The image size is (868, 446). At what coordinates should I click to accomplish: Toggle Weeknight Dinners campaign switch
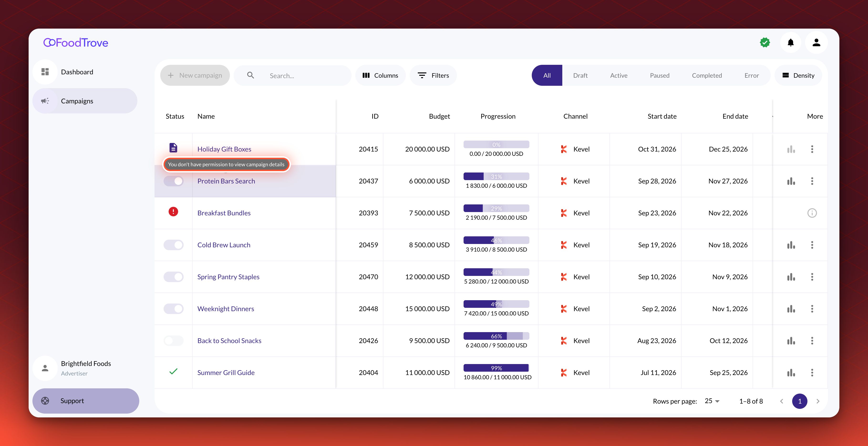click(x=174, y=309)
